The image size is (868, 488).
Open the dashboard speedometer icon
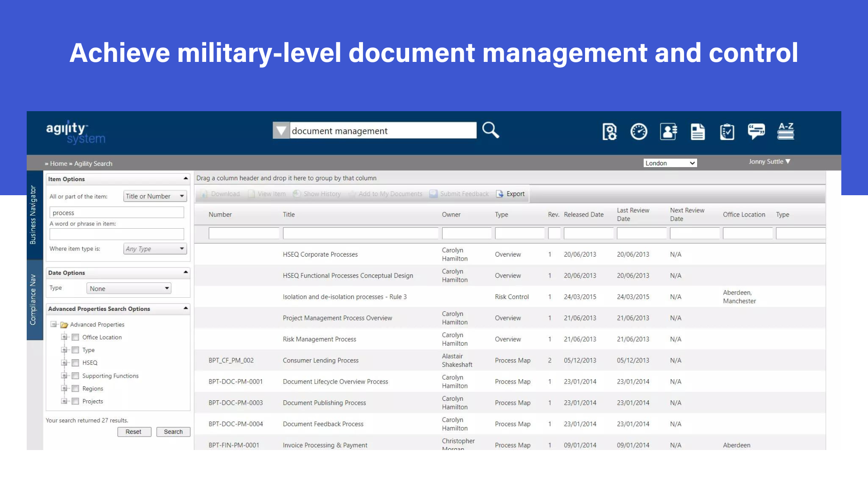639,131
